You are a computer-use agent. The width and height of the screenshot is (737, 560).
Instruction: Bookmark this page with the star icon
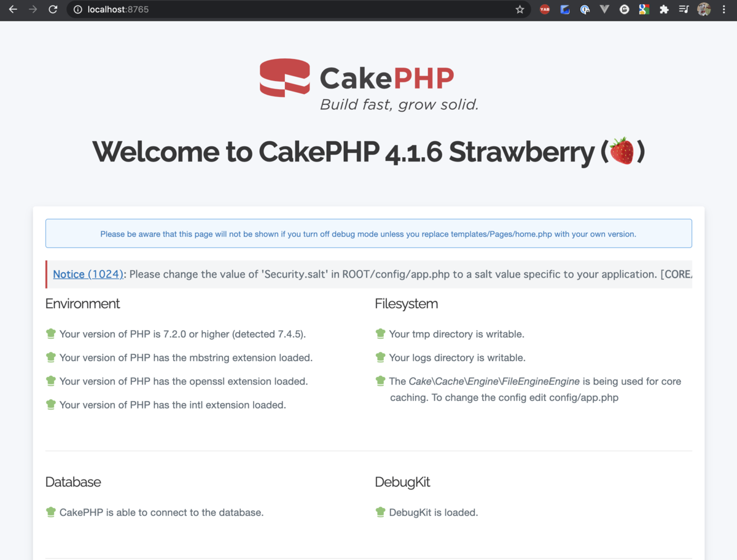[x=520, y=9]
